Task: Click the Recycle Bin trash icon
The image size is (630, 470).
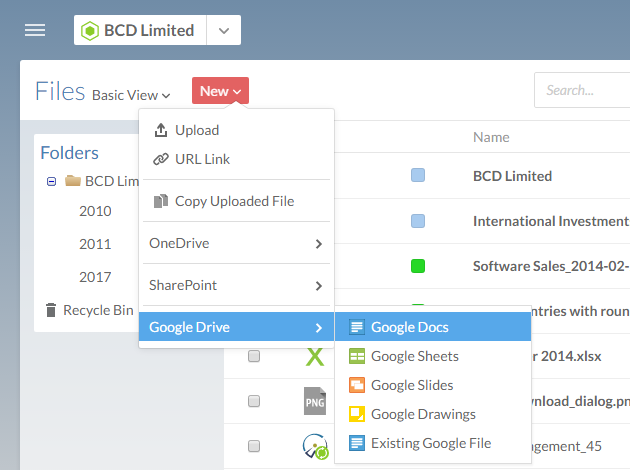Action: click(x=51, y=310)
